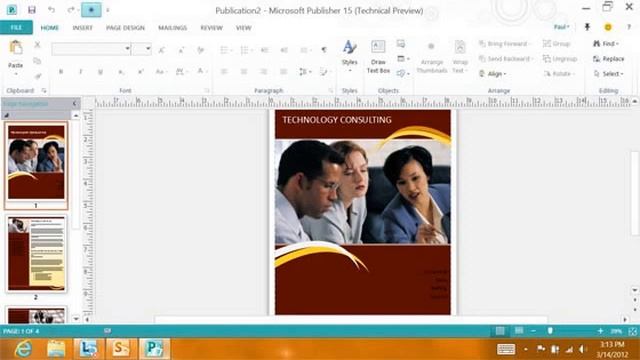Switch to single page view icon

click(500, 331)
